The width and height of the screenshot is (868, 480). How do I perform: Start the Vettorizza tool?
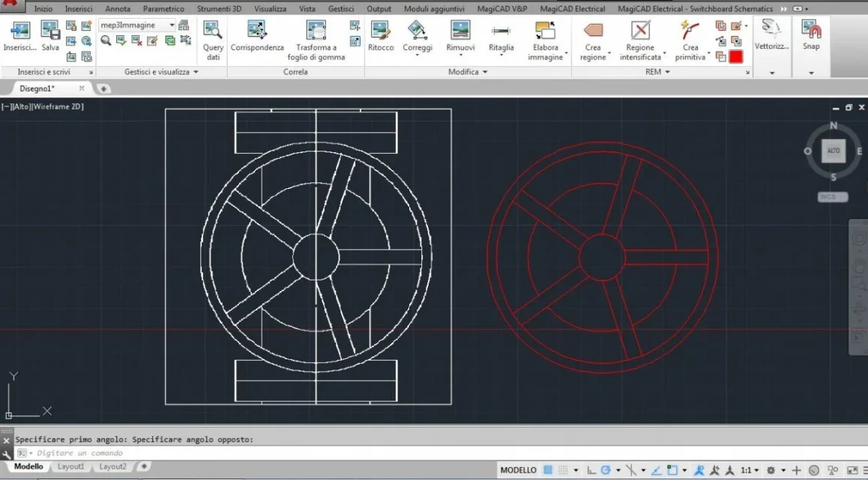771,35
